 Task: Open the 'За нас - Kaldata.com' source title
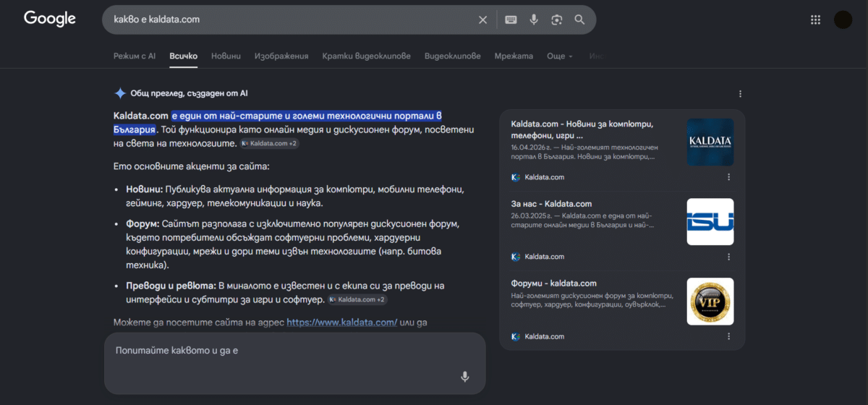[x=551, y=204]
